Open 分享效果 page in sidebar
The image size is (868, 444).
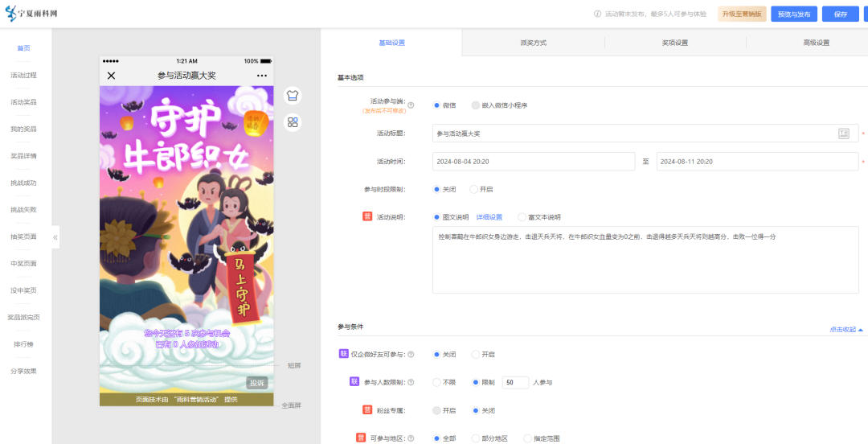[24, 372]
